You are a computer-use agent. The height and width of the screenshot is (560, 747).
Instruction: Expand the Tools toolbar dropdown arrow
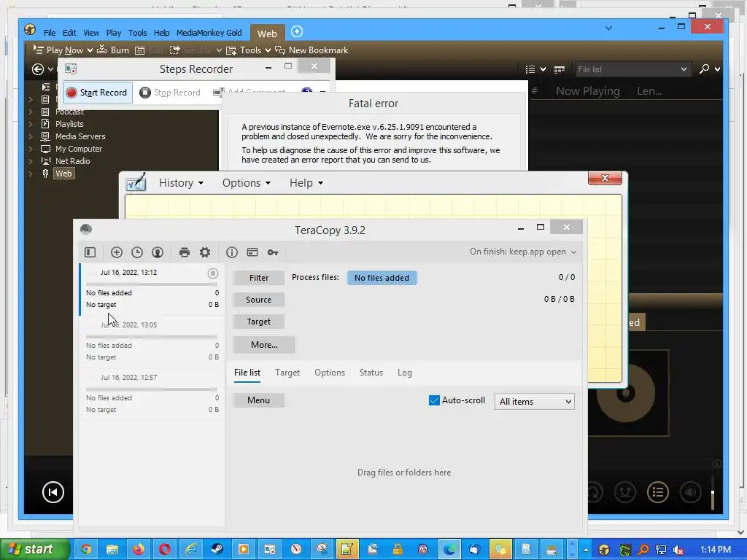pyautogui.click(x=268, y=50)
